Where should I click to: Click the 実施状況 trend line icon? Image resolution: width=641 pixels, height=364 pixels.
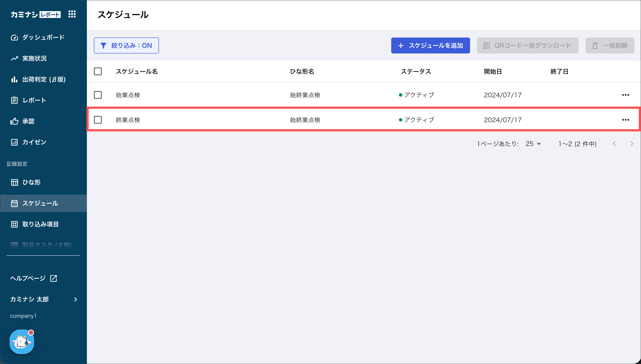tap(14, 58)
